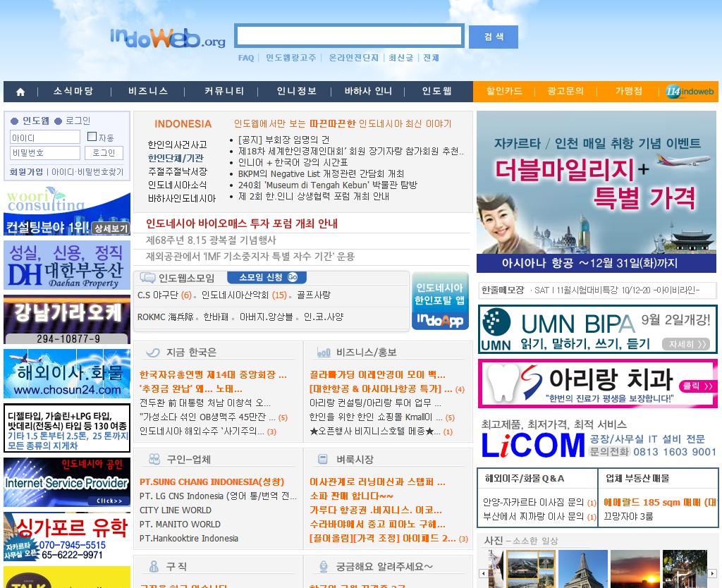Click into the main search input field

[350, 35]
